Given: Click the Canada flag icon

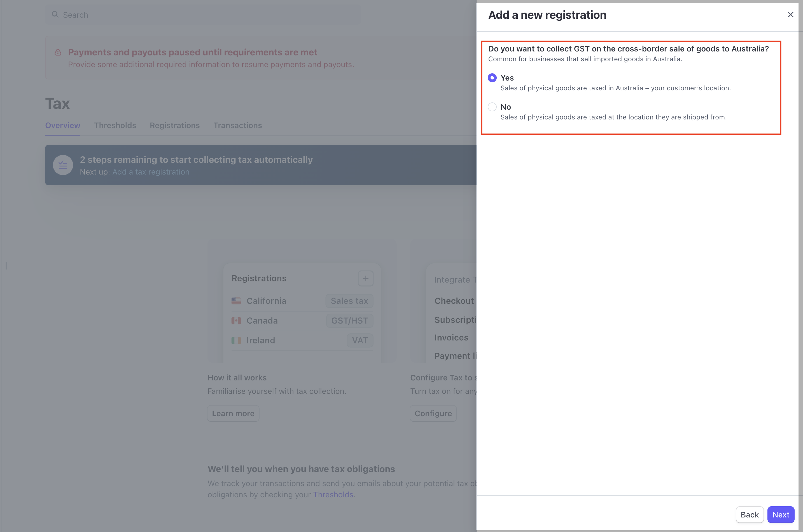Looking at the screenshot, I should pos(236,321).
